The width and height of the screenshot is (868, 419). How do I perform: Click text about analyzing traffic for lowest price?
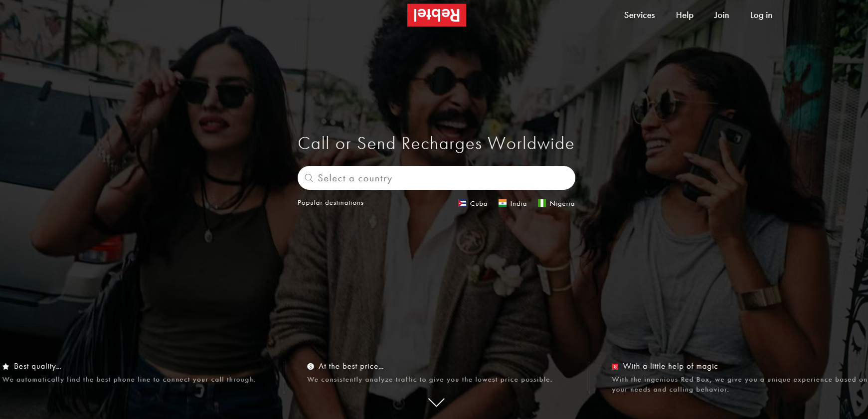(430, 380)
